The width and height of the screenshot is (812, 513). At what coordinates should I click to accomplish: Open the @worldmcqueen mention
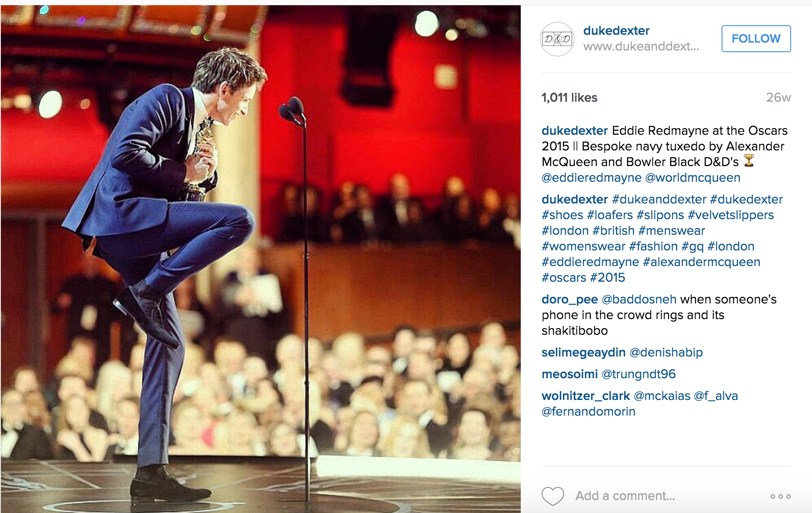(x=693, y=177)
